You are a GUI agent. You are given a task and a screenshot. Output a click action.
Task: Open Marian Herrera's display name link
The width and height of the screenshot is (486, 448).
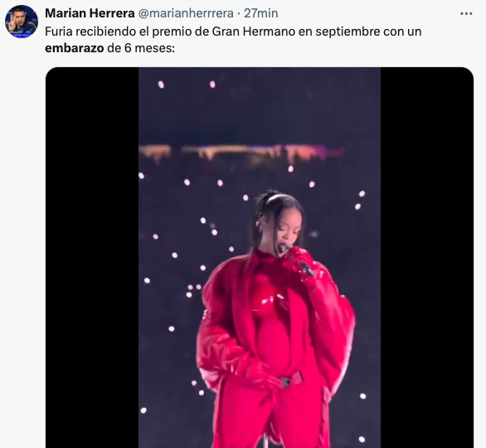pyautogui.click(x=90, y=13)
